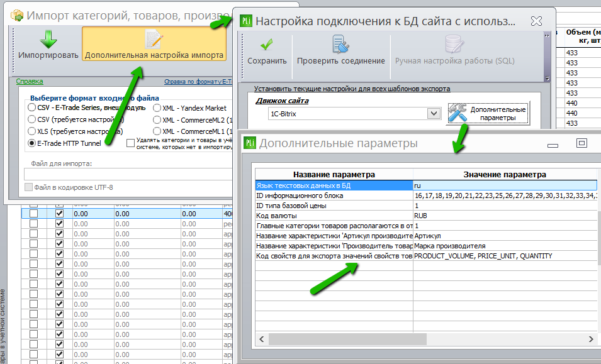Image resolution: width=601 pixels, height=364 pixels.
Task: Click the Артикул value cell
Action: click(505, 236)
